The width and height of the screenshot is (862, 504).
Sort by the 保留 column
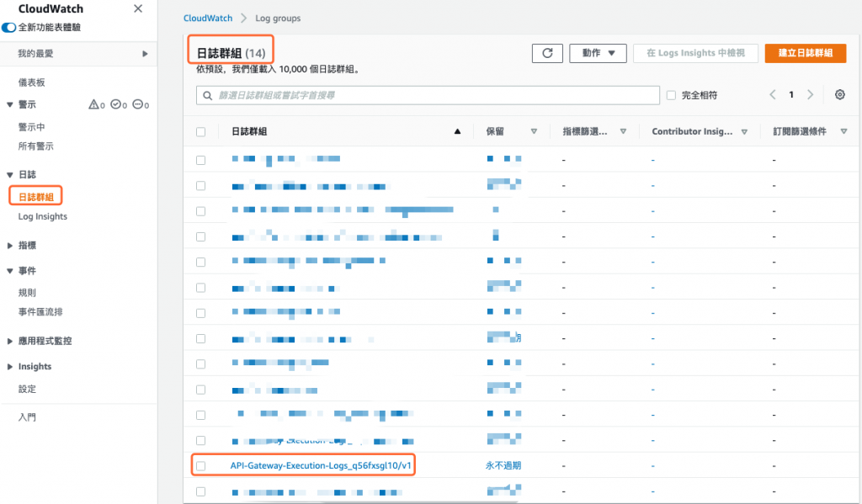coord(533,131)
